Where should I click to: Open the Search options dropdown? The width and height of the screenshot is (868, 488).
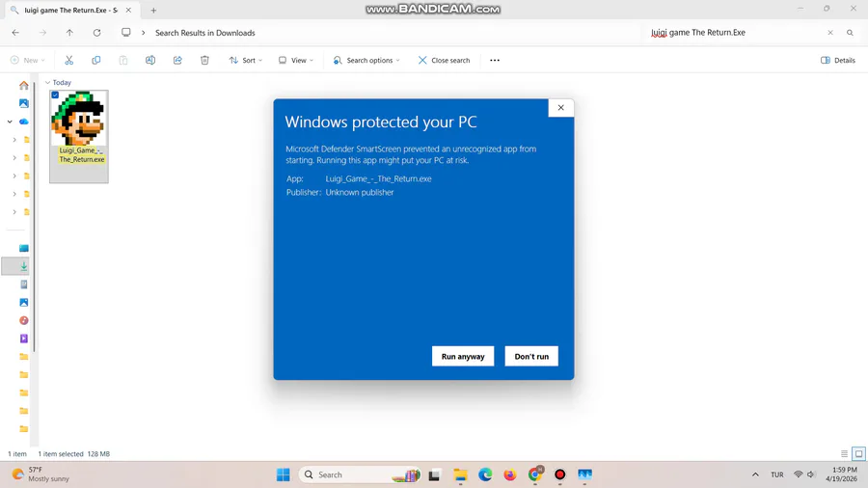(366, 61)
